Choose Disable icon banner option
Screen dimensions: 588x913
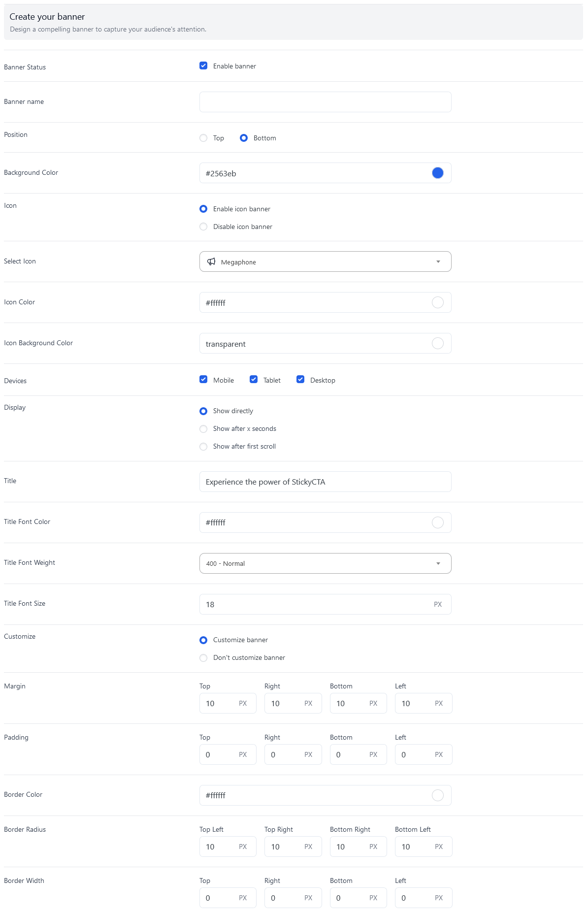point(203,227)
